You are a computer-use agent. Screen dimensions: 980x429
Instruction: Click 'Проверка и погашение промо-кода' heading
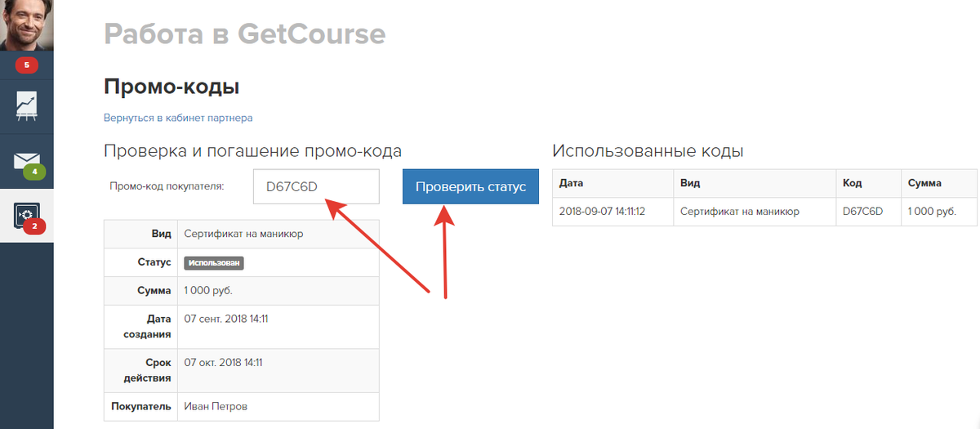[x=252, y=151]
